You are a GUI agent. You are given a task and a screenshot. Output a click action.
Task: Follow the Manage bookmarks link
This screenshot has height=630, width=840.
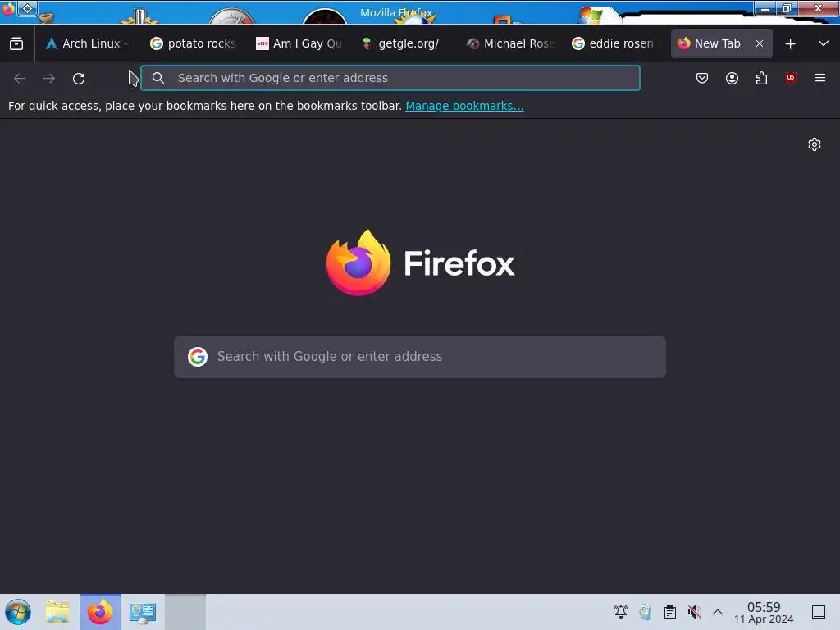[464, 106]
